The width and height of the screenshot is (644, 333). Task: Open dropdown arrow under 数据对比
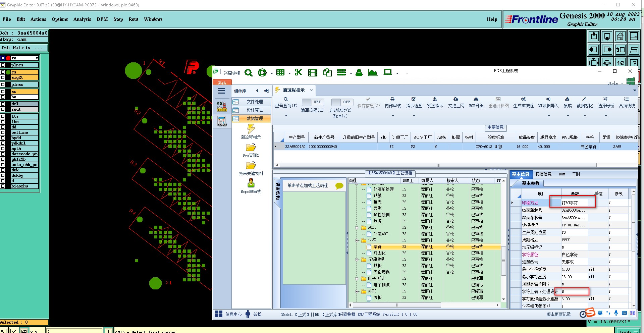(x=585, y=116)
